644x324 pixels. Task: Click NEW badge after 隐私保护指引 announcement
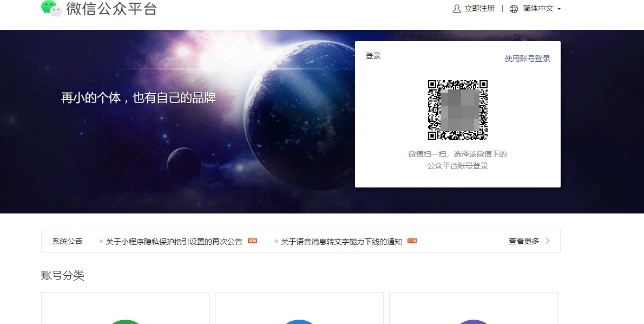(252, 241)
